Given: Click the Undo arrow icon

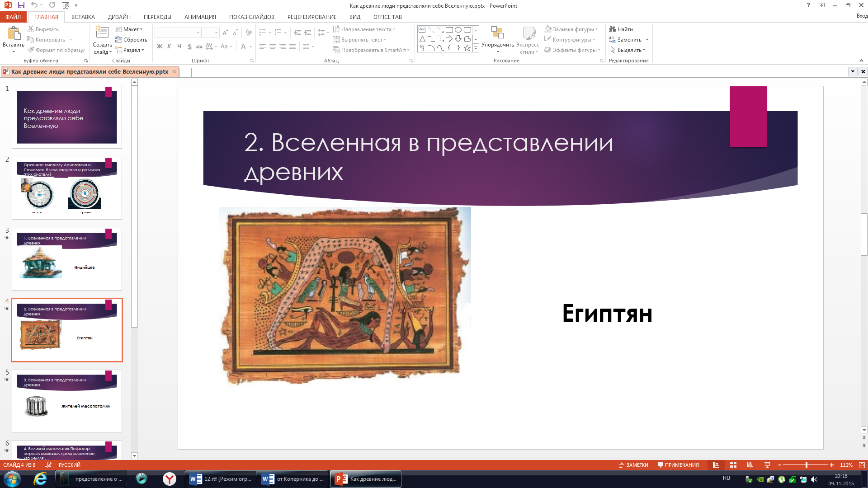Looking at the screenshot, I should coord(34,5).
